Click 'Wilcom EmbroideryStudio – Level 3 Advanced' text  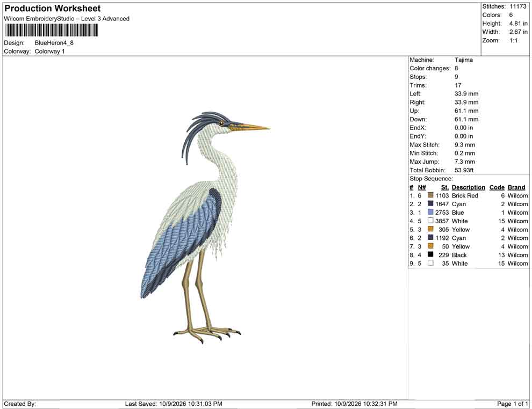coord(67,19)
